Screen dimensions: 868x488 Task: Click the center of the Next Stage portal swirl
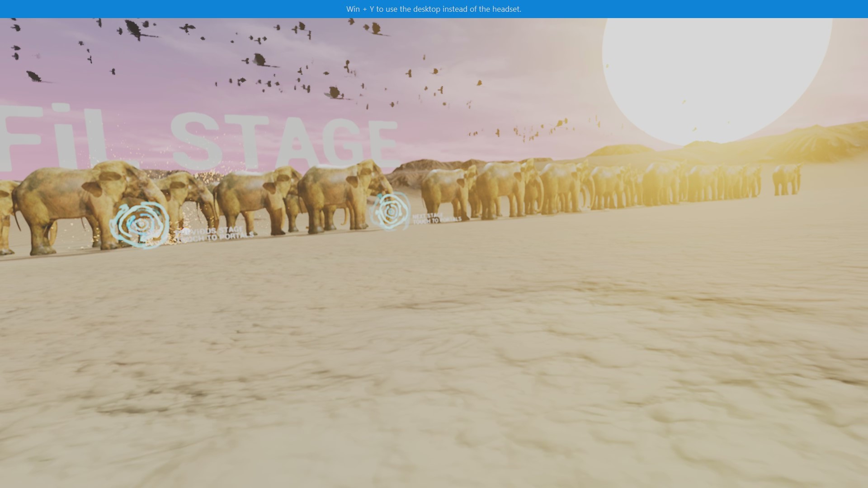point(392,211)
